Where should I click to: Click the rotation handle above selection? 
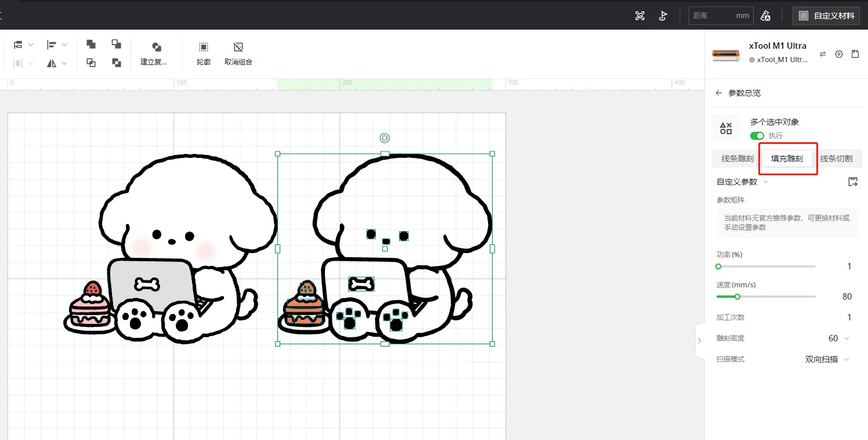[385, 138]
